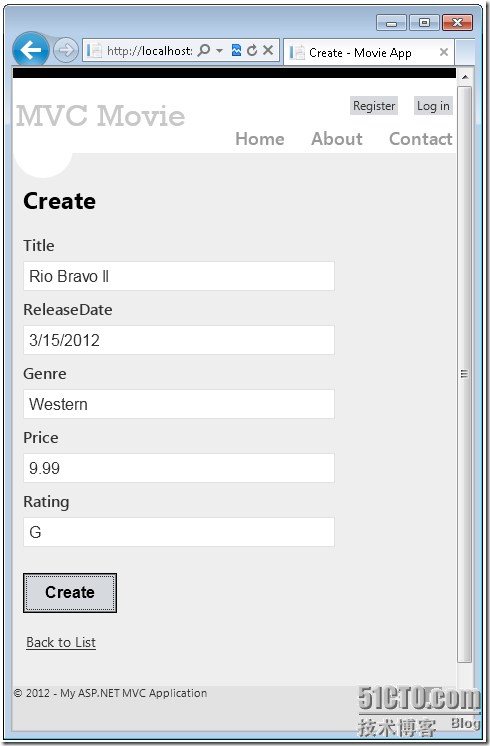490x746 pixels.
Task: Click the Log in link
Action: tap(433, 106)
